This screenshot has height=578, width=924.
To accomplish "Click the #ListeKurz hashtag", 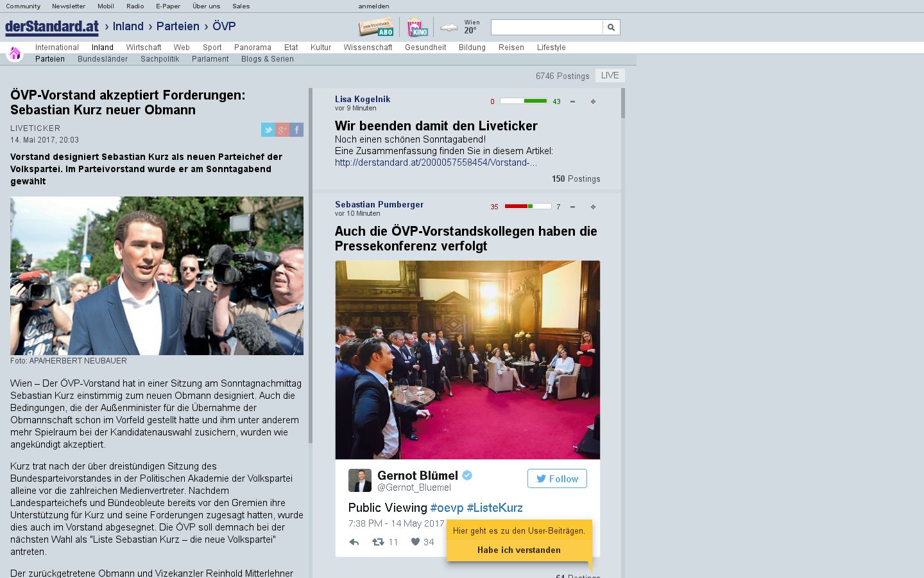I will pos(495,508).
